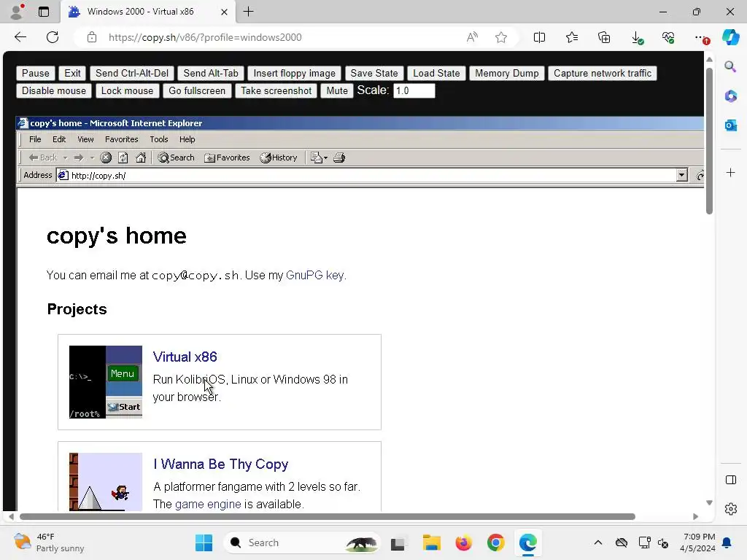This screenshot has width=747, height=560.
Task: Open the Virtual x86 project link
Action: pos(185,357)
